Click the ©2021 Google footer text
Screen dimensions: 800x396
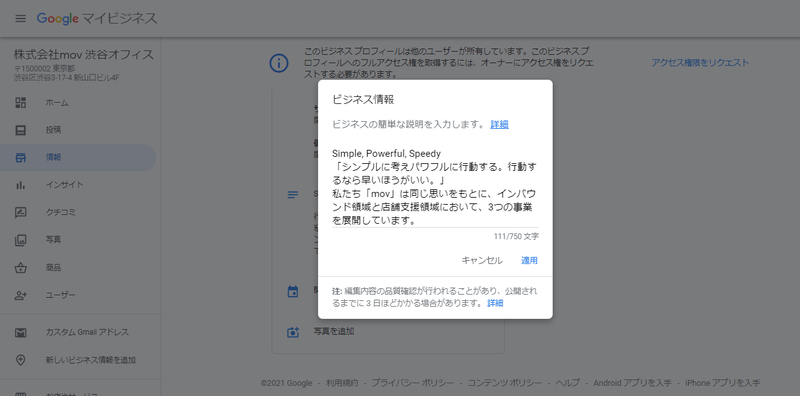286,383
